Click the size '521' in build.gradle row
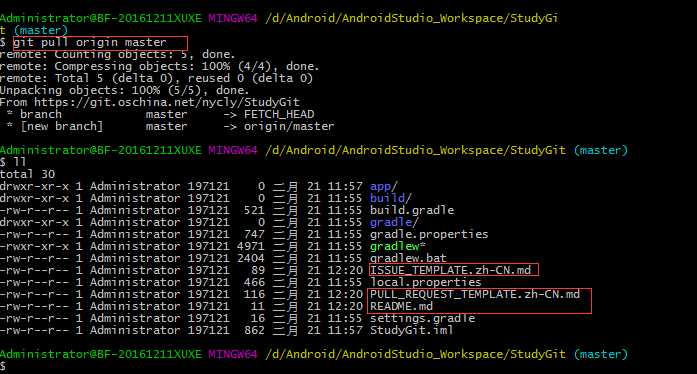This screenshot has height=374, width=697. click(254, 210)
